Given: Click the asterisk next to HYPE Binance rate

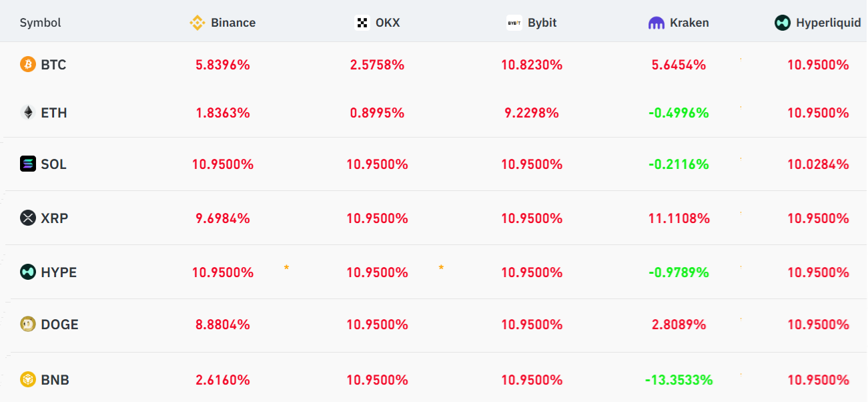Looking at the screenshot, I should click(x=286, y=268).
